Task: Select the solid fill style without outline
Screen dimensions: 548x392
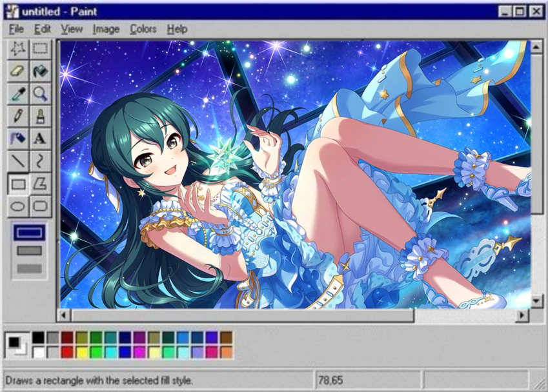Action: tap(29, 268)
